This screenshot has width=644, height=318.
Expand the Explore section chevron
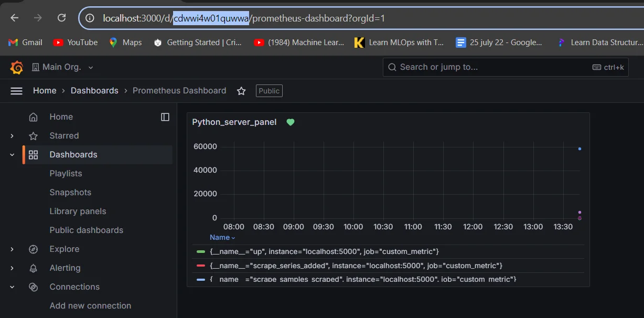[x=12, y=249]
